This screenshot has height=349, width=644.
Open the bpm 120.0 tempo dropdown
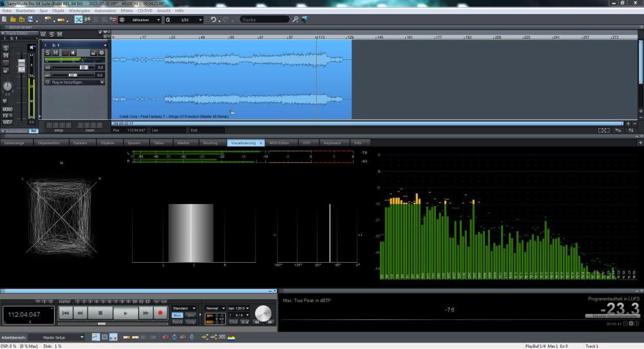pos(247,308)
